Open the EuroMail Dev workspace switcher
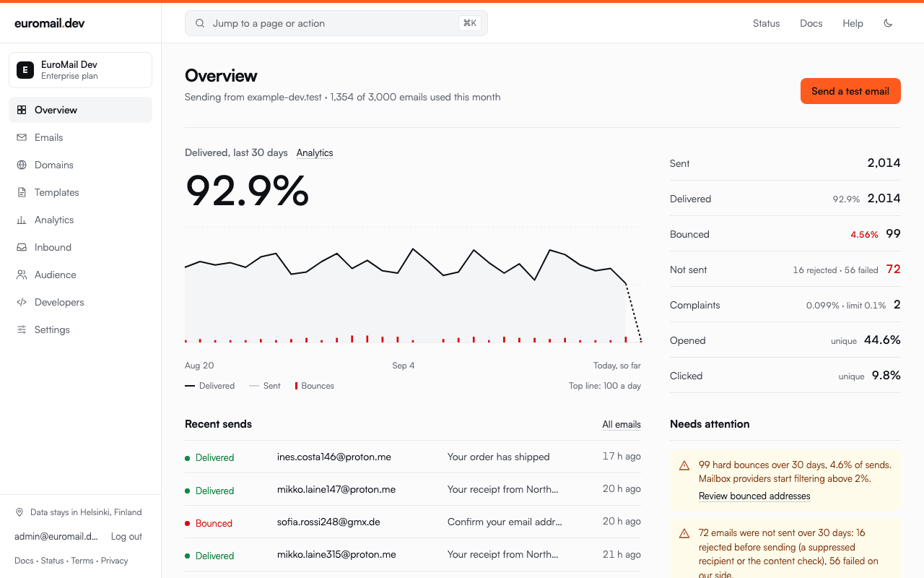Viewport: 924px width, 578px height. point(80,70)
